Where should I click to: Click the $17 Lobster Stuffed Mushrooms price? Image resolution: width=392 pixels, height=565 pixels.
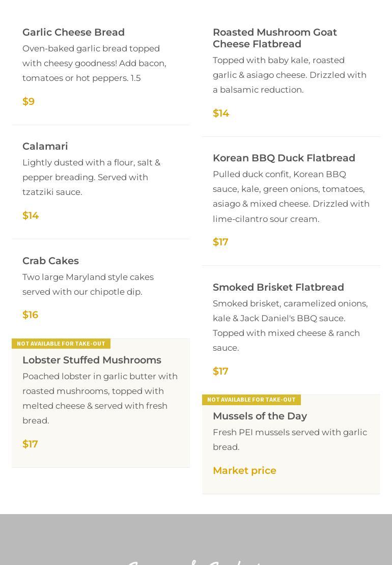(30, 444)
